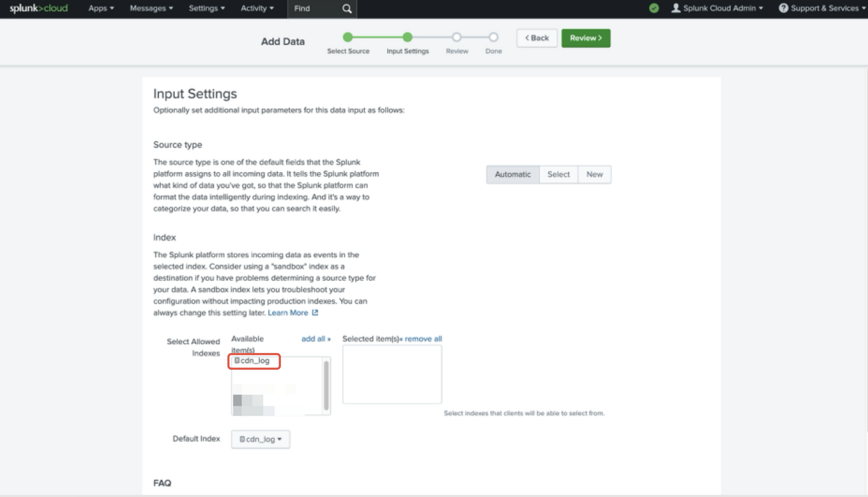Viewport: 868px width, 497px height.
Task: Click the Splunk Cloud Admin user icon
Action: [676, 8]
